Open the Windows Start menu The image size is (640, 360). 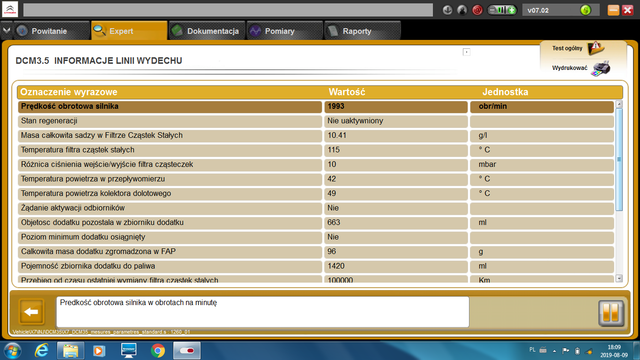coord(12,351)
